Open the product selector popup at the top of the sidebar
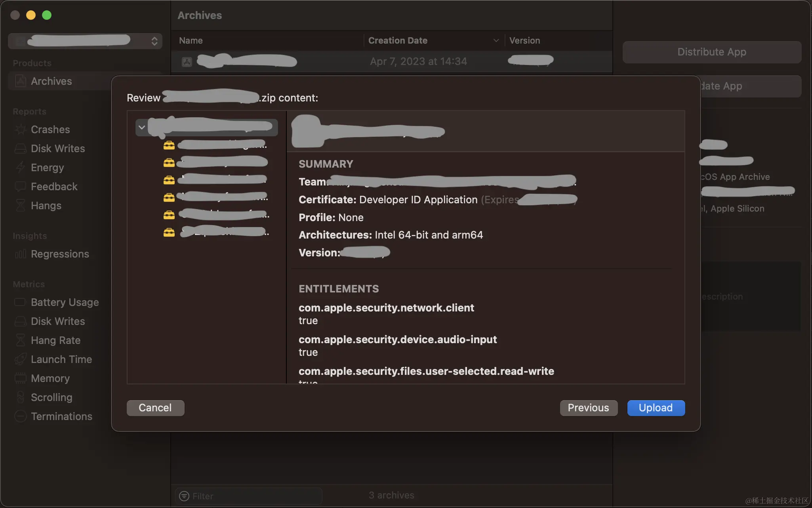Screen dimensions: 812x508 pos(85,41)
